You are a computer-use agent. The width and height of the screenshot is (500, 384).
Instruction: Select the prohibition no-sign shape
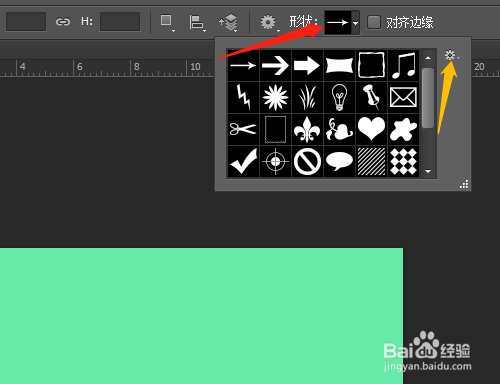(x=307, y=161)
